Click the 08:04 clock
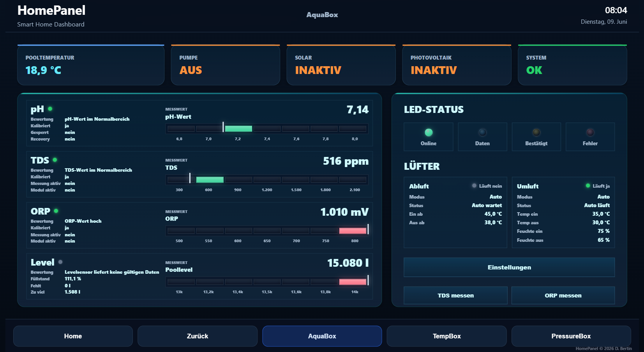 click(616, 10)
